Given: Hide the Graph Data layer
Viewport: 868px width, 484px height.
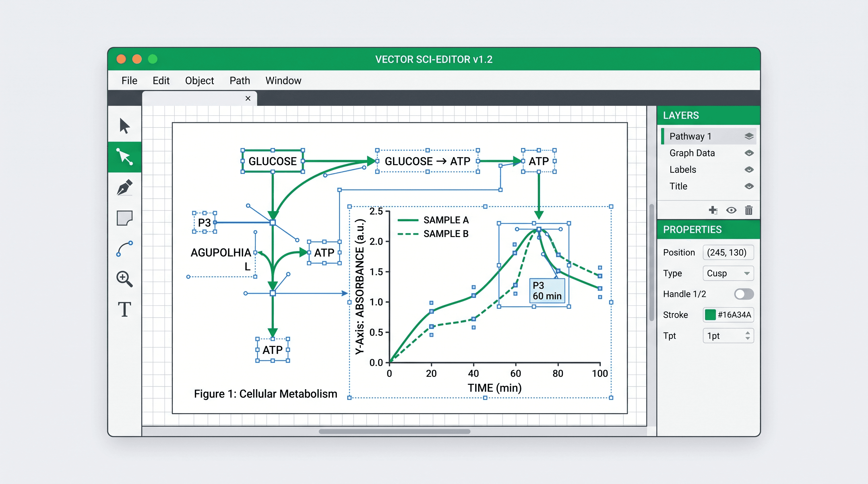Looking at the screenshot, I should point(749,153).
